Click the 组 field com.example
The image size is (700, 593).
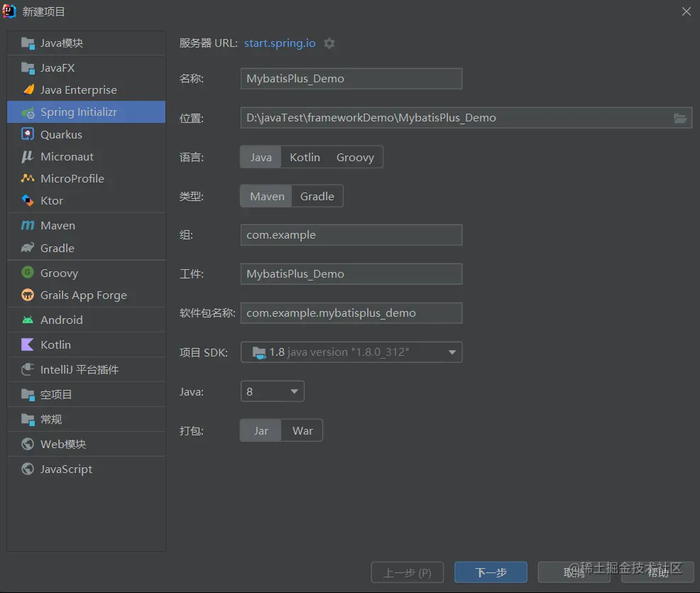click(351, 235)
